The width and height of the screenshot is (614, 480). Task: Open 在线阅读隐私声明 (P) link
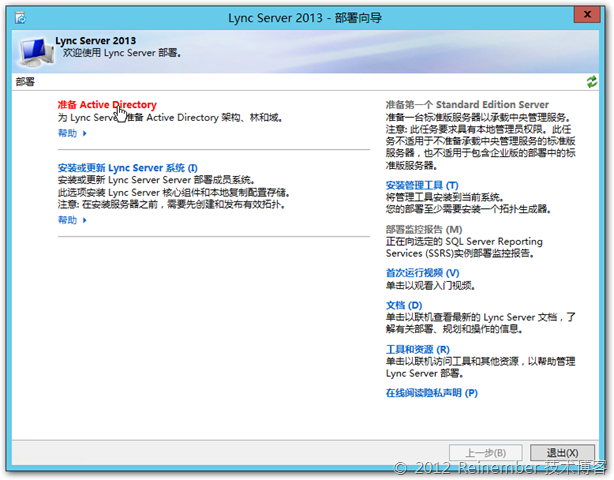point(432,393)
